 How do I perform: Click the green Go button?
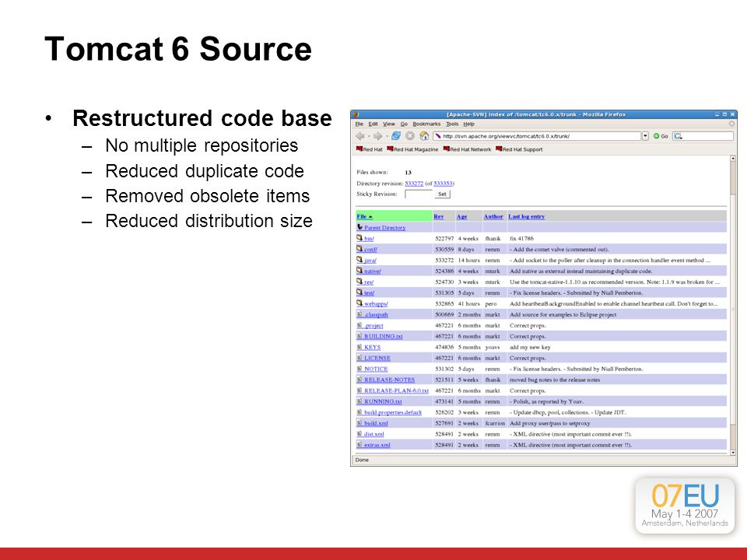pos(661,136)
